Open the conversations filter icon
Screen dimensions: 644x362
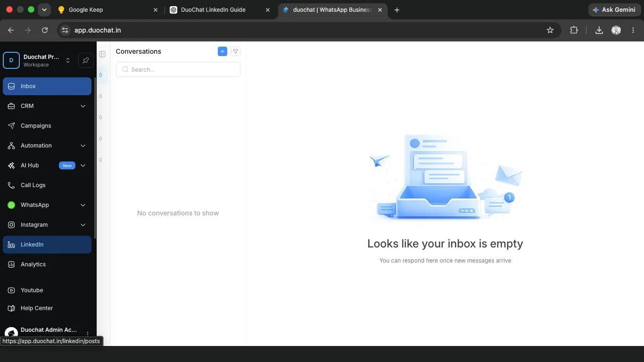point(236,51)
